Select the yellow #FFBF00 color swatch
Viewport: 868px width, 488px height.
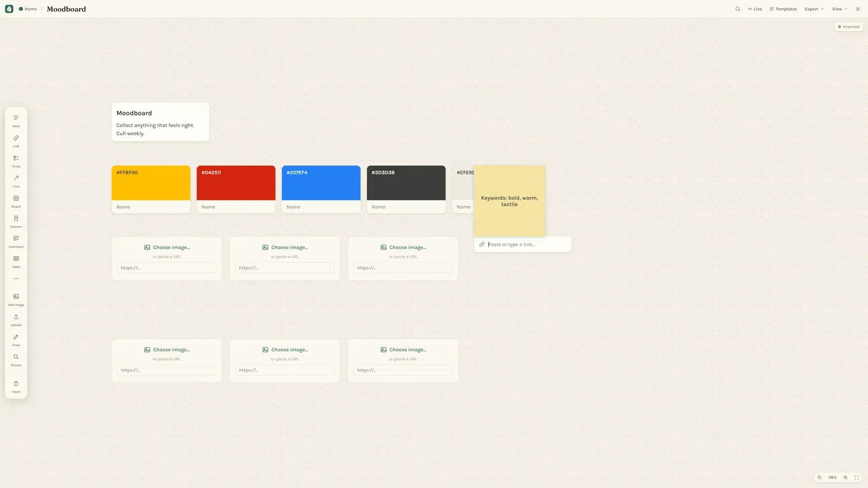click(x=151, y=183)
